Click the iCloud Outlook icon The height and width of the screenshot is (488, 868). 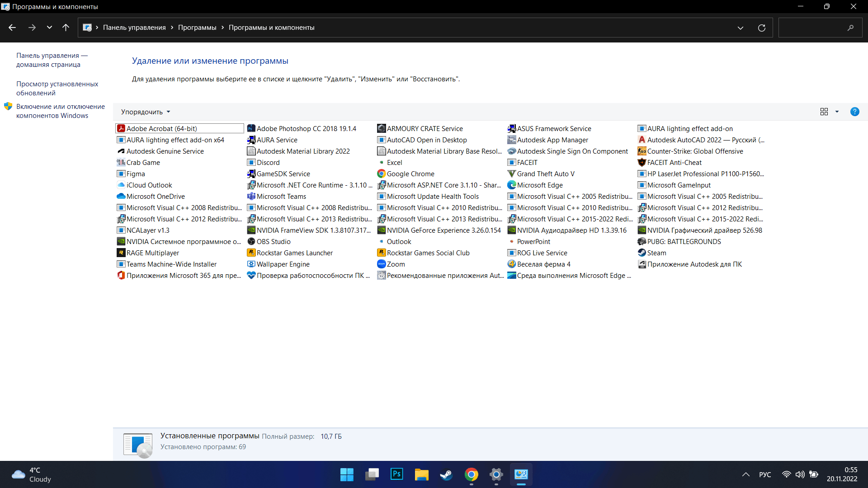(x=121, y=185)
